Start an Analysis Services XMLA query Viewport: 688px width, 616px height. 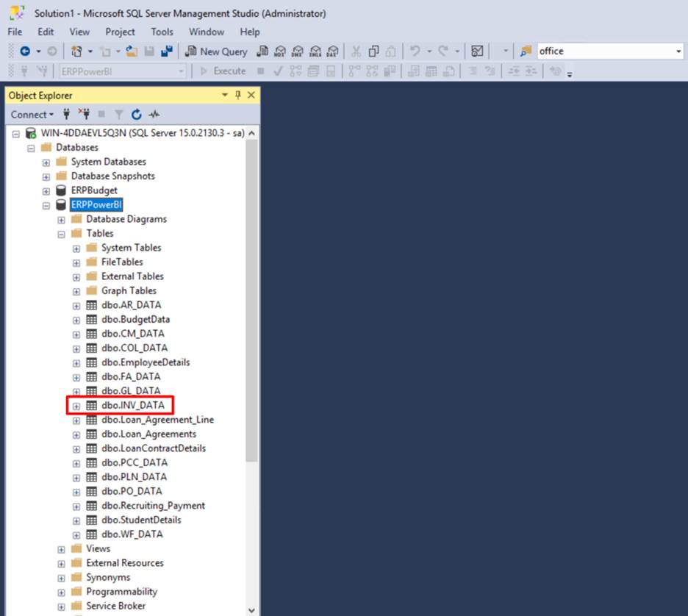315,51
